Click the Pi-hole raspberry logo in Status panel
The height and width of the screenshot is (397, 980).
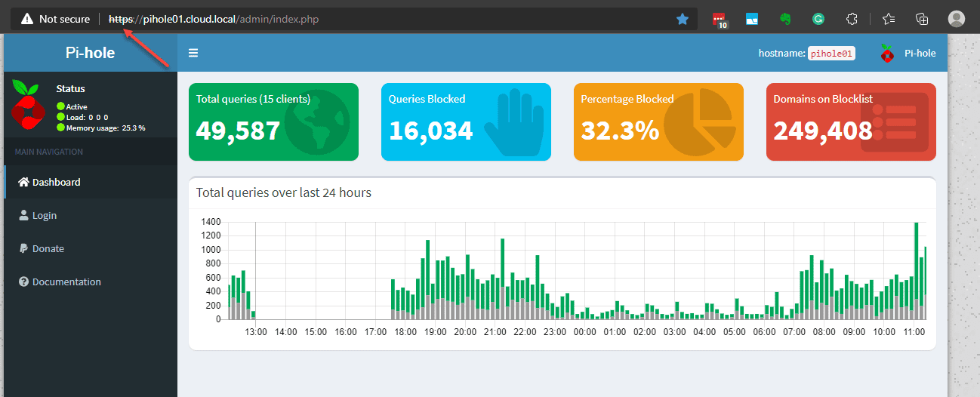(29, 106)
